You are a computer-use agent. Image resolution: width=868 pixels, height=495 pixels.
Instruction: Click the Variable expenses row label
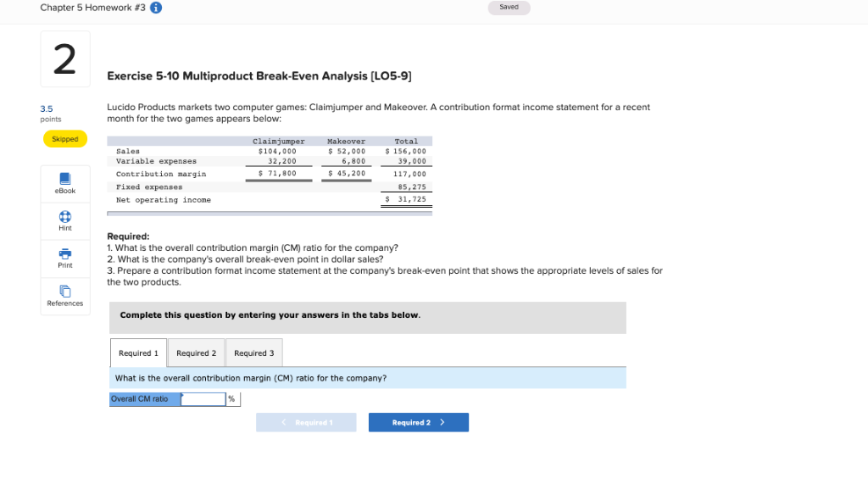[x=156, y=161]
